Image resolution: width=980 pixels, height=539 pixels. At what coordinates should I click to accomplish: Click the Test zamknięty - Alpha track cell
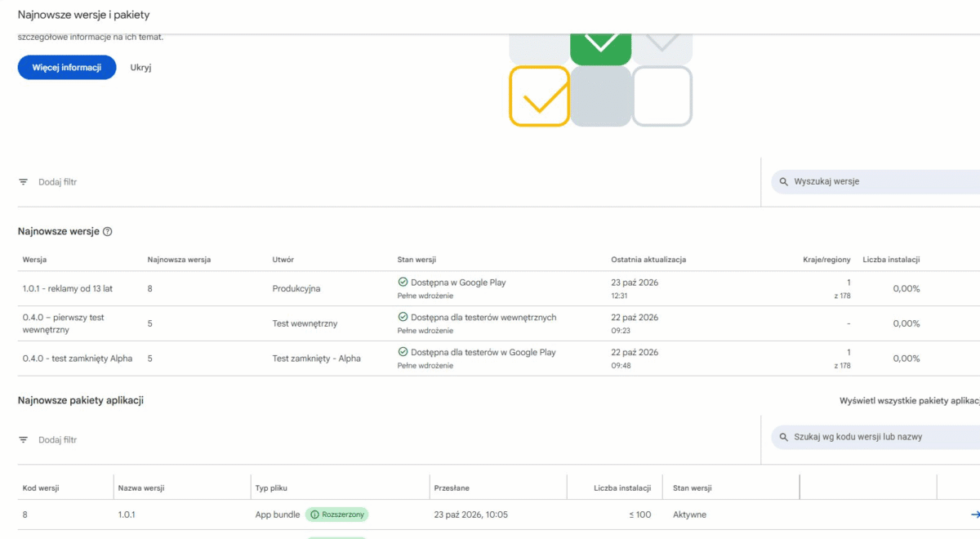(x=316, y=359)
